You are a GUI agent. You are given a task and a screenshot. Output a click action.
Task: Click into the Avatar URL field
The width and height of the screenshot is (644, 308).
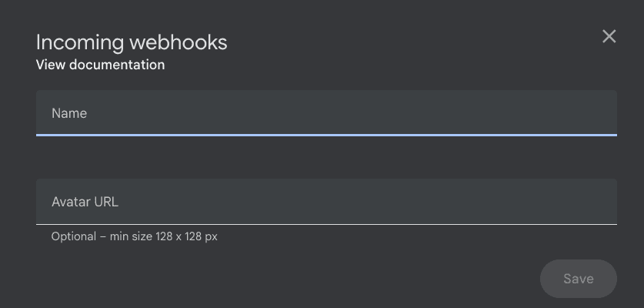coord(326,202)
